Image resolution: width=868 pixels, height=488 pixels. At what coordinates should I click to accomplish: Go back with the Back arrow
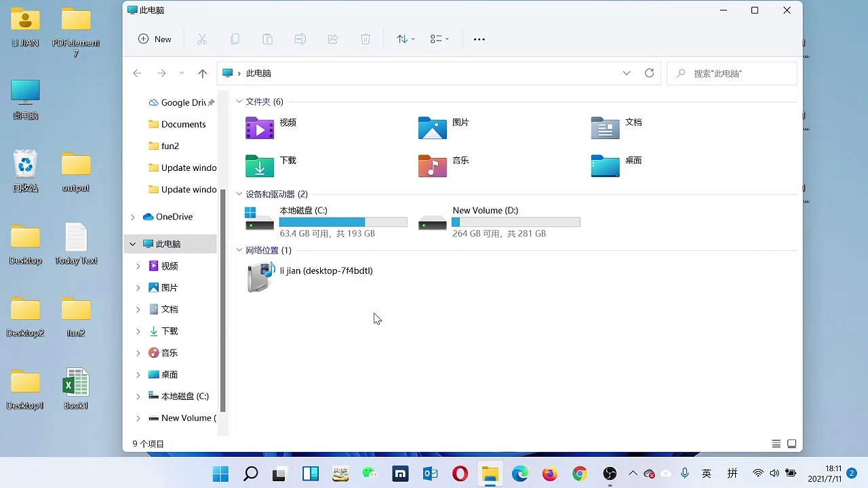(137, 73)
